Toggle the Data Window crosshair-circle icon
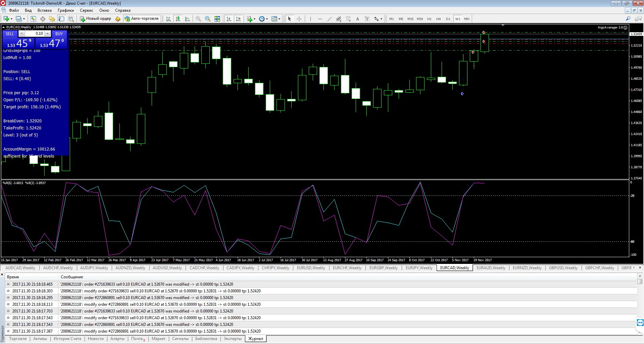The height and width of the screenshot is (344, 644). [43, 19]
